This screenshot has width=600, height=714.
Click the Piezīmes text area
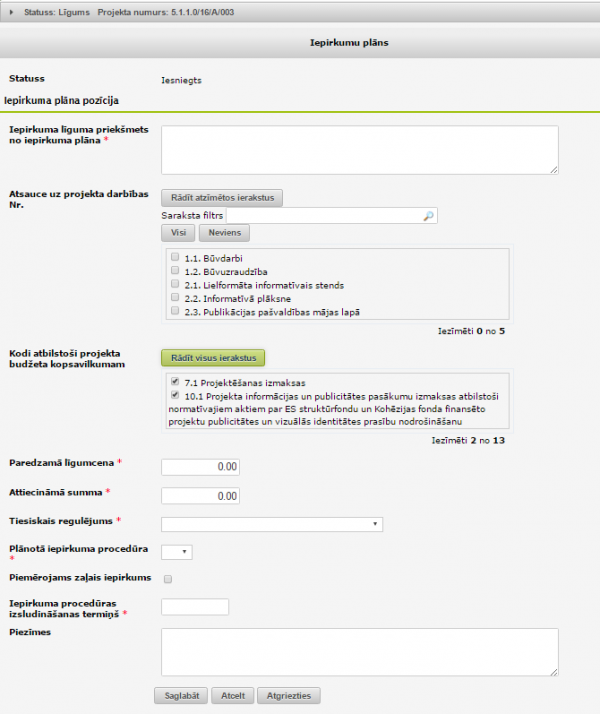pyautogui.click(x=359, y=652)
